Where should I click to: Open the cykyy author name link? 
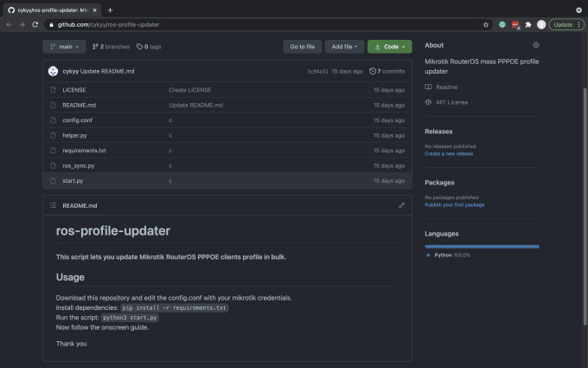(71, 71)
